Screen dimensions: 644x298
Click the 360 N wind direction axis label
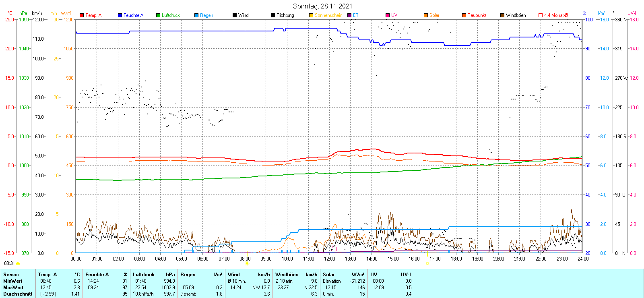(621, 19)
